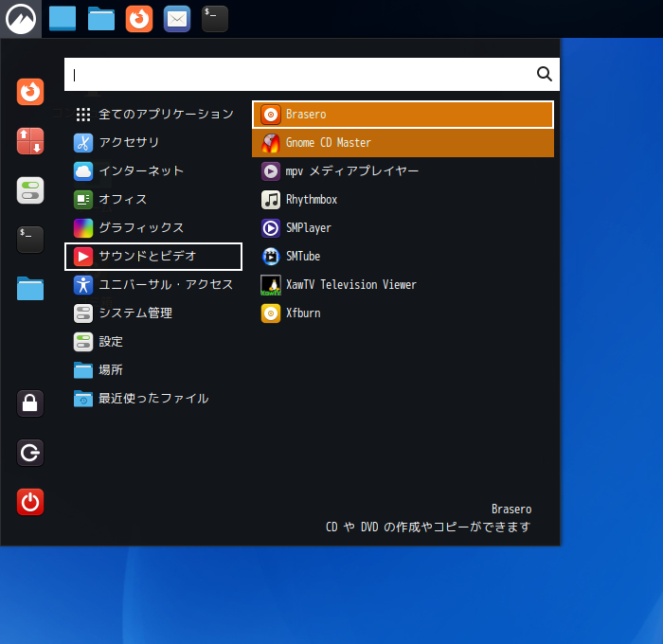
Task: Launch Xfburn
Action: [403, 313]
